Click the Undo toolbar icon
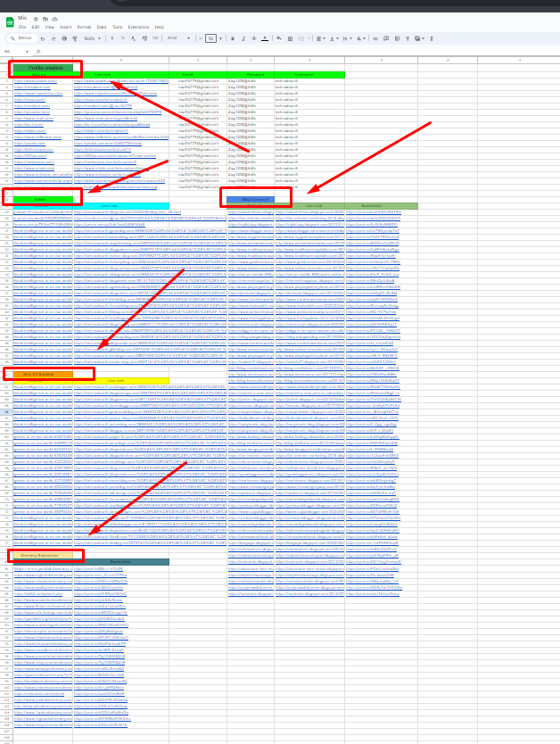The image size is (560, 744). (x=43, y=38)
